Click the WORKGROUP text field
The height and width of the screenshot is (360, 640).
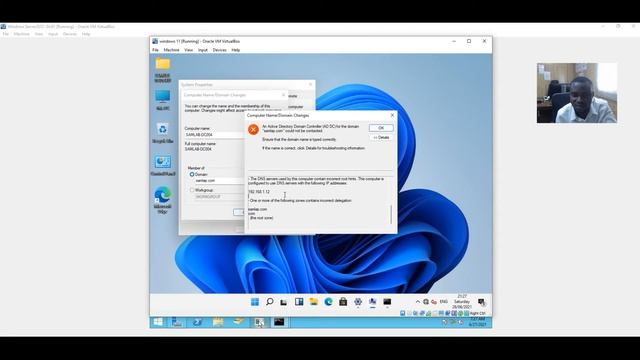tap(220, 197)
